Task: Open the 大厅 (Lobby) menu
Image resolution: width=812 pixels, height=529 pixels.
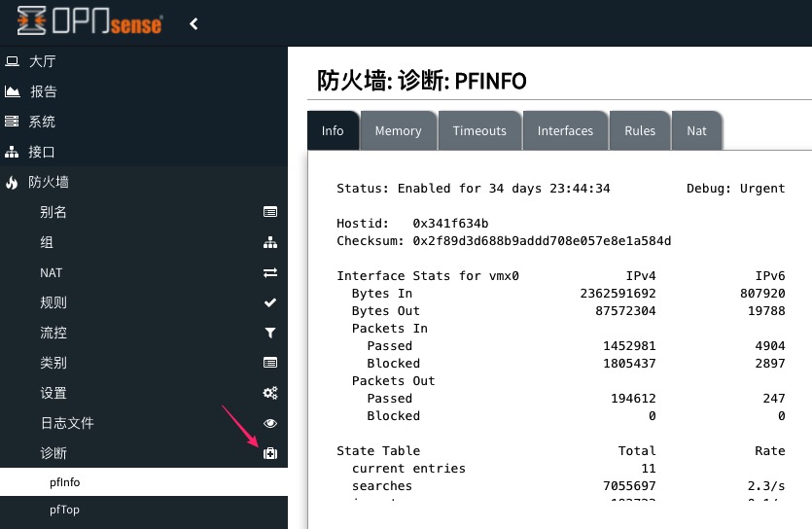Action: (x=43, y=61)
